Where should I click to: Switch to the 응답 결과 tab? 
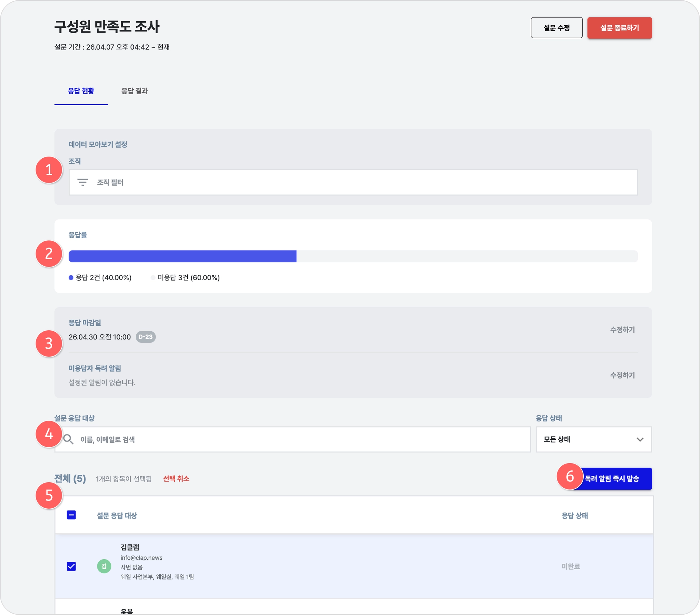134,91
